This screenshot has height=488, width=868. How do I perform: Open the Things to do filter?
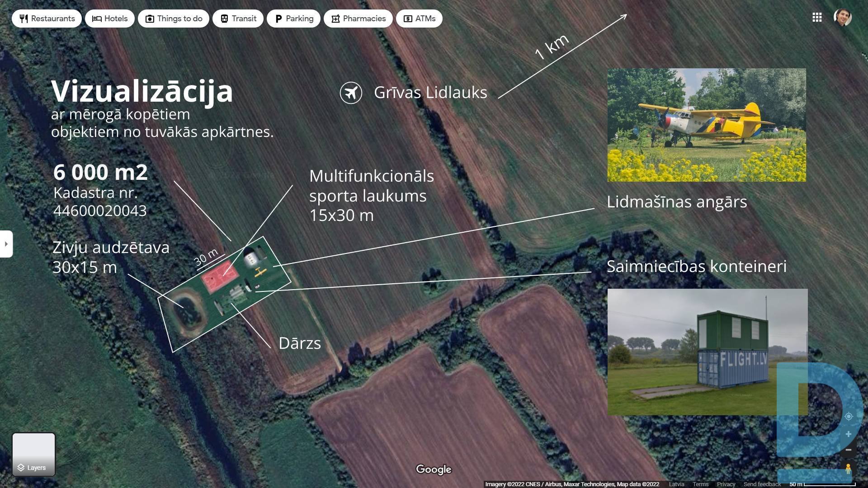coord(174,19)
